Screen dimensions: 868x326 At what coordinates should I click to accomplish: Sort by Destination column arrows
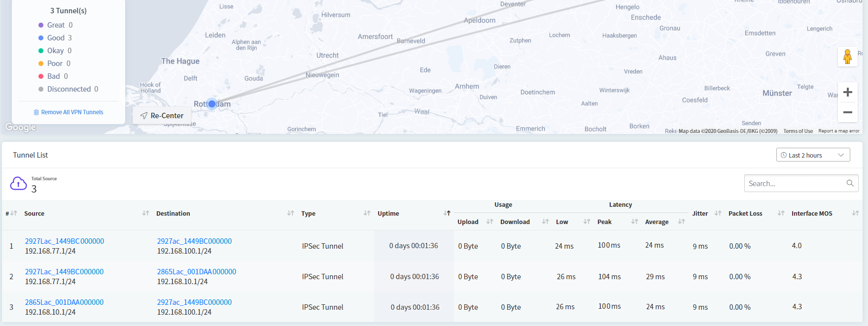click(291, 213)
